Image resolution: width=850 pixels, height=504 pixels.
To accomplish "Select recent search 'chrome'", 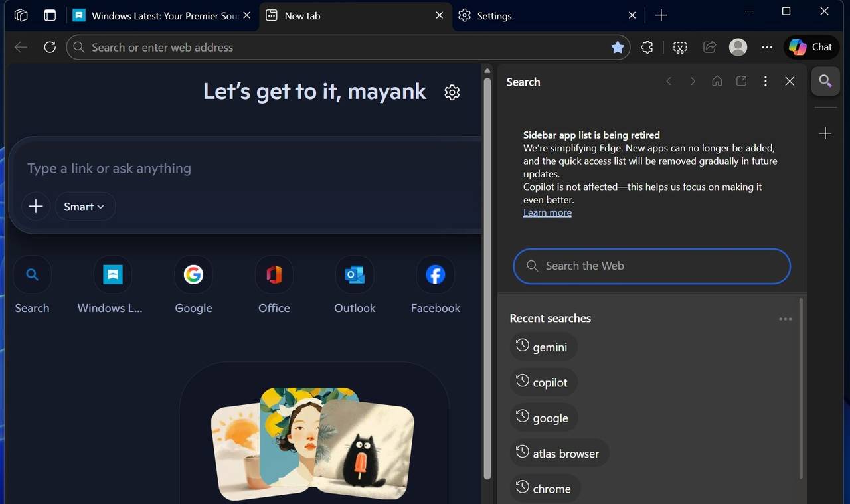I will (545, 489).
